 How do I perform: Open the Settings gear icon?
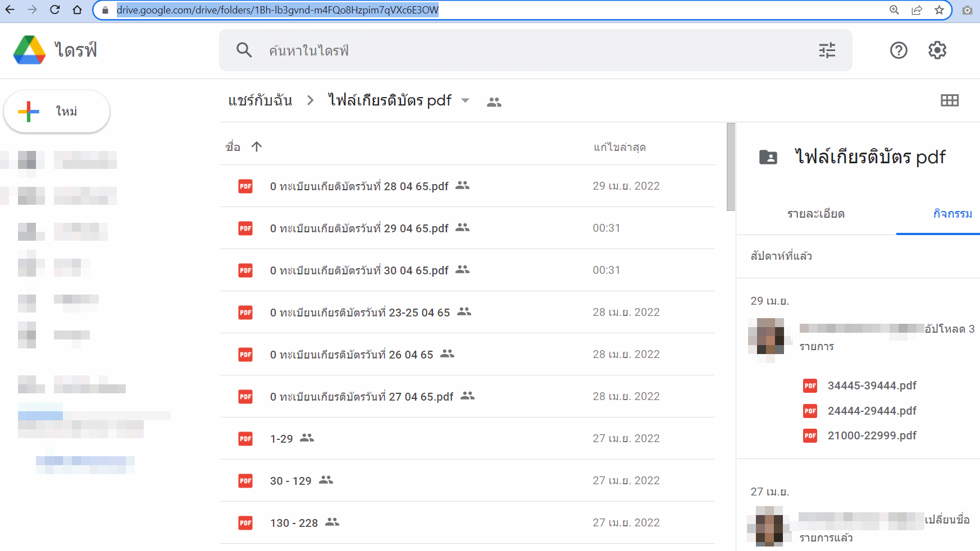click(937, 50)
